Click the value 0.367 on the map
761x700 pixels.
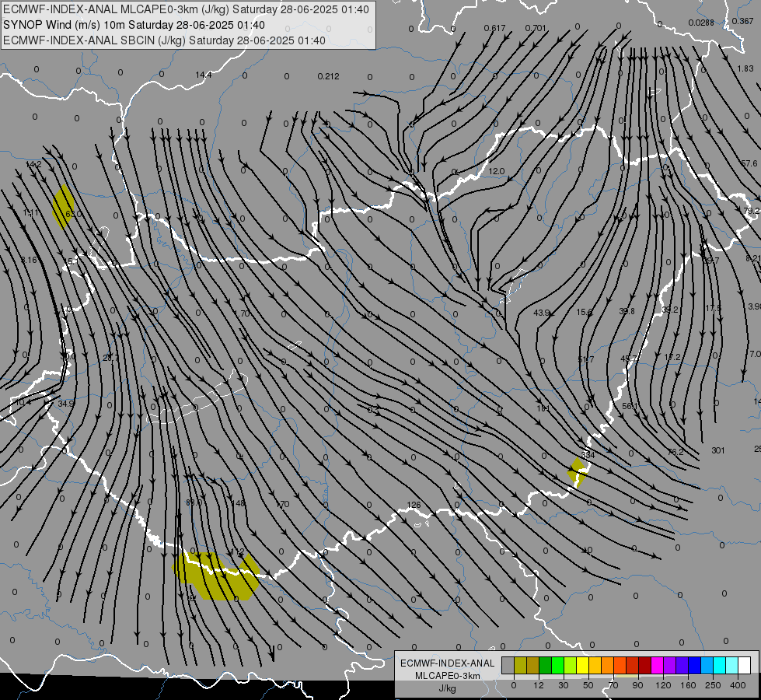pyautogui.click(x=742, y=21)
